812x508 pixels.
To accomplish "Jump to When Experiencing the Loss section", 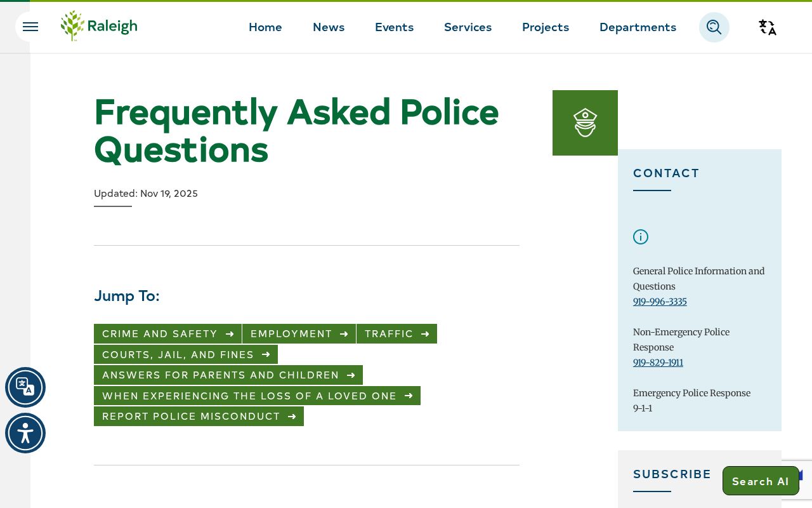I will point(257,396).
